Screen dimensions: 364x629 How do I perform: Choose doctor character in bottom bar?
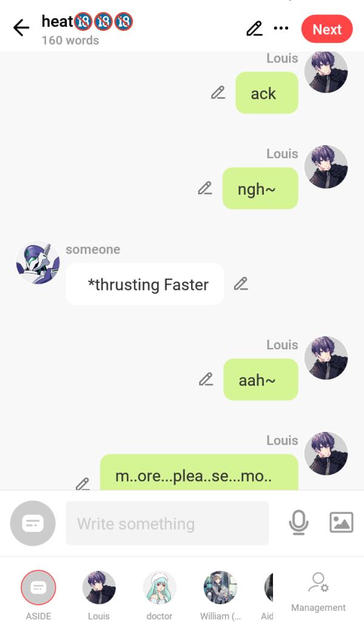tap(160, 595)
